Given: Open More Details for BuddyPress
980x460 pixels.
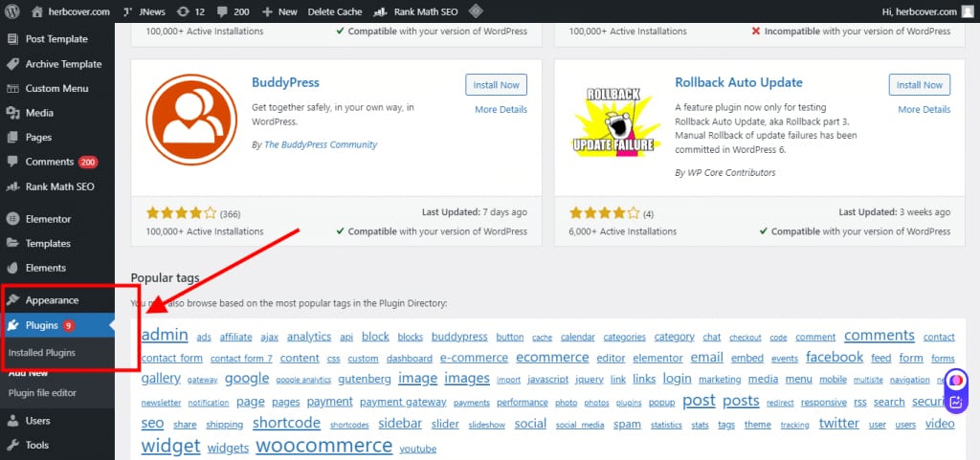Looking at the screenshot, I should click(x=501, y=109).
